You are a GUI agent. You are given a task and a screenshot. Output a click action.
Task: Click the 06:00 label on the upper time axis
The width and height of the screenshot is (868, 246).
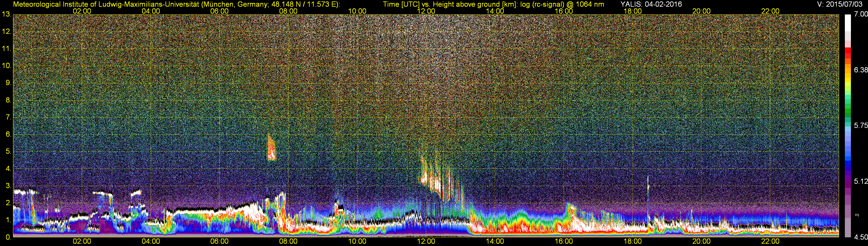[x=219, y=11]
